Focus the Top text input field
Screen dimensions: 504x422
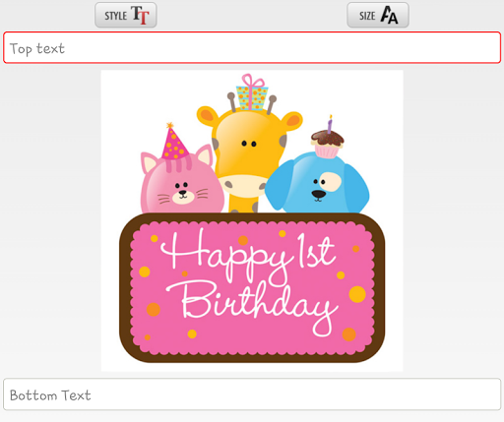(x=252, y=47)
